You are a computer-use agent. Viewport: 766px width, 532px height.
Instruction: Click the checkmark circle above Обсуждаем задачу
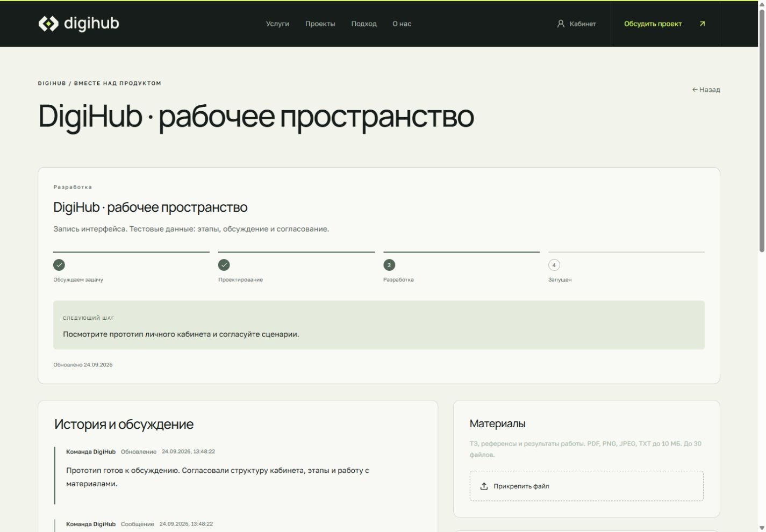point(59,265)
